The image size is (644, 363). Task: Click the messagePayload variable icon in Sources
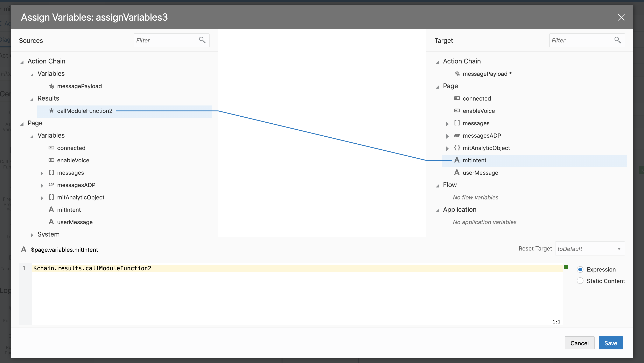point(51,86)
